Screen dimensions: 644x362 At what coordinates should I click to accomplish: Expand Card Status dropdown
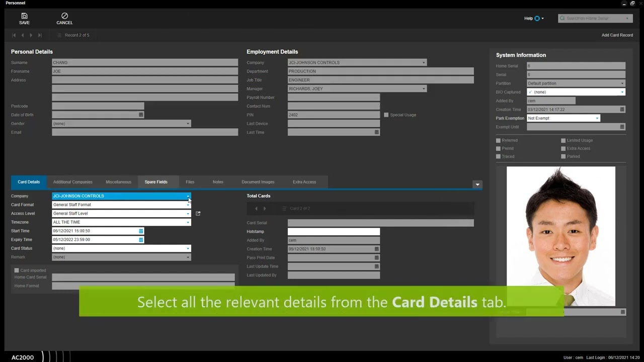pyautogui.click(x=188, y=248)
